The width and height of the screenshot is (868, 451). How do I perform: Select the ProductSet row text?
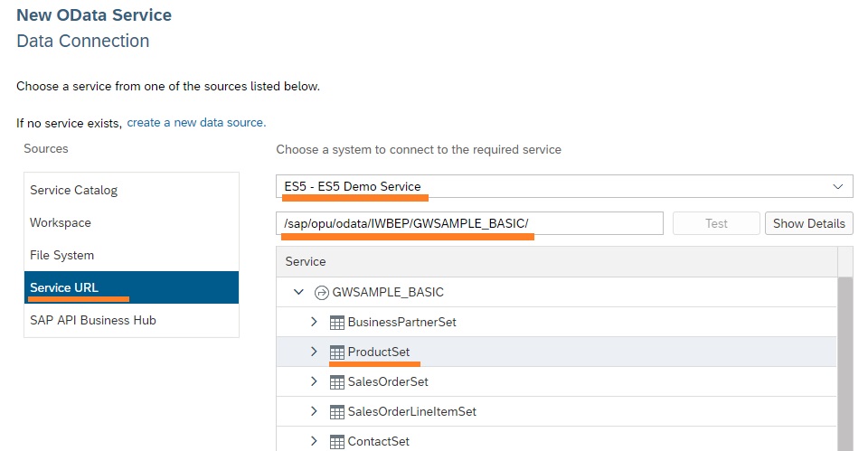(379, 352)
